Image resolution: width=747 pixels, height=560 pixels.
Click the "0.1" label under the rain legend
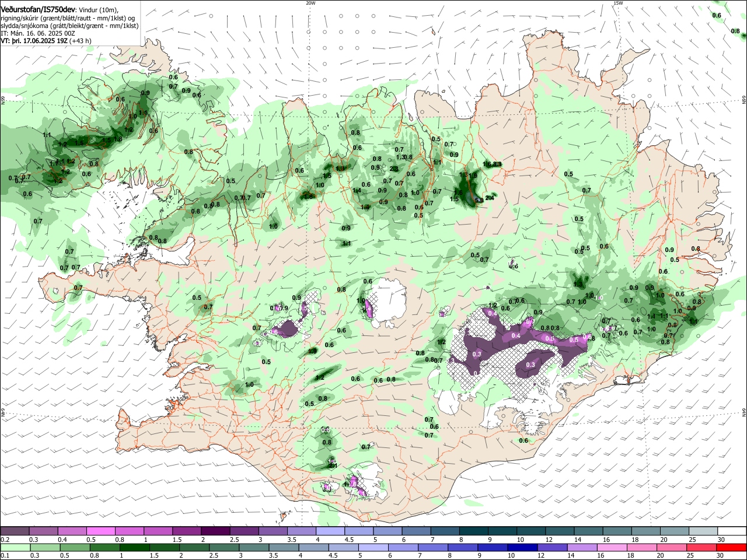4,555
